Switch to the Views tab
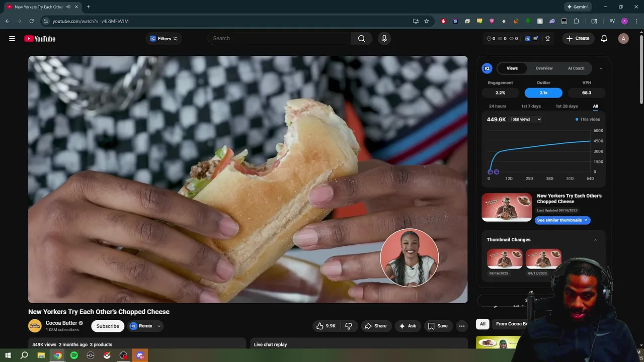Viewport: 644px width, 362px height. 512,68
